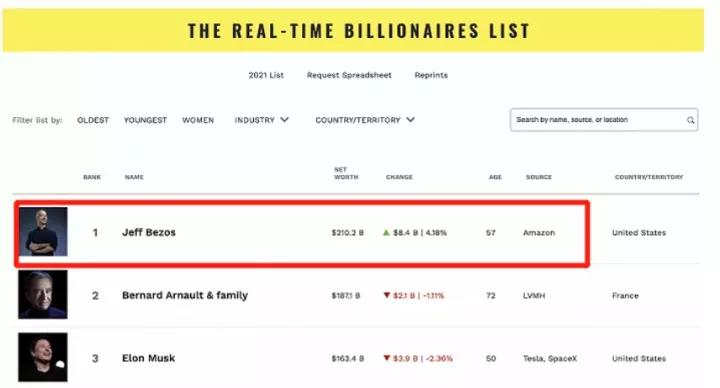Screen dimensions: 720x388
Task: Open Jeff Bezos profile photo
Action: (x=43, y=231)
